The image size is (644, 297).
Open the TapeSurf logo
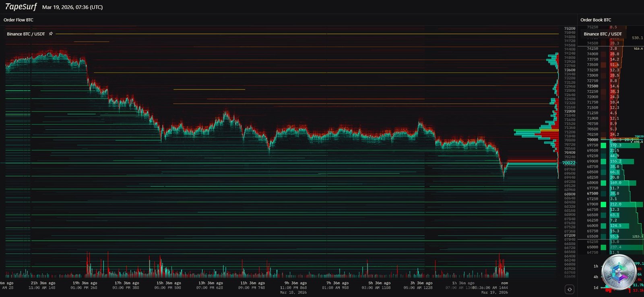click(21, 7)
